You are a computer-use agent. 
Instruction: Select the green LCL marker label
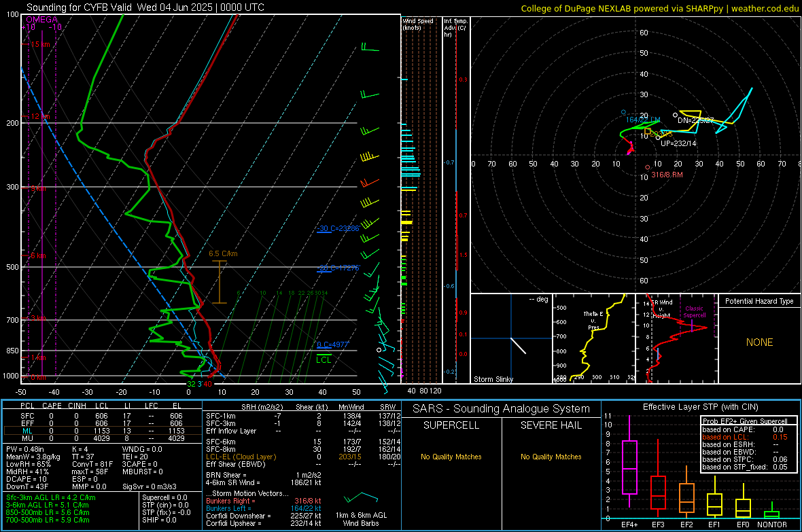tap(324, 359)
